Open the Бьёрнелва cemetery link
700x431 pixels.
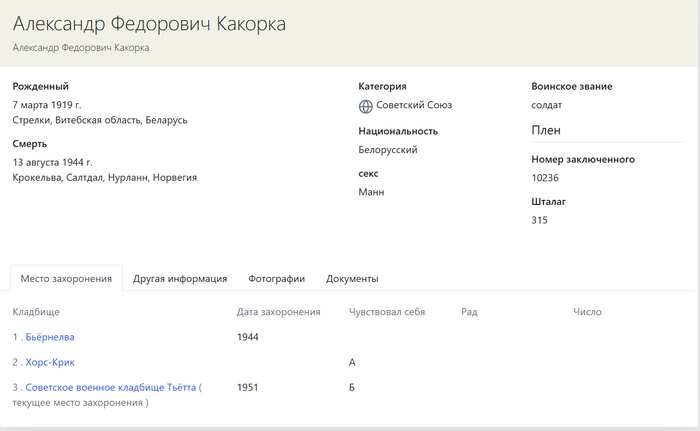point(50,337)
